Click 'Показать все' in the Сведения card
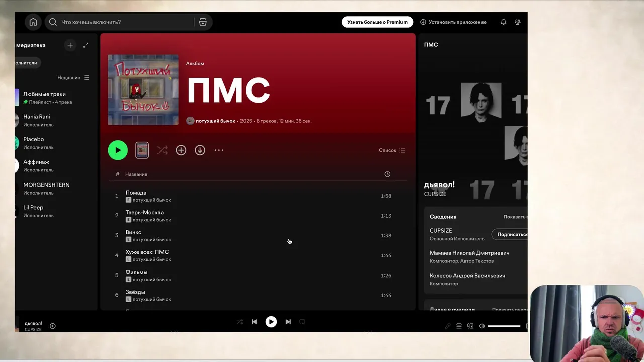This screenshot has width=644, height=362. click(515, 217)
